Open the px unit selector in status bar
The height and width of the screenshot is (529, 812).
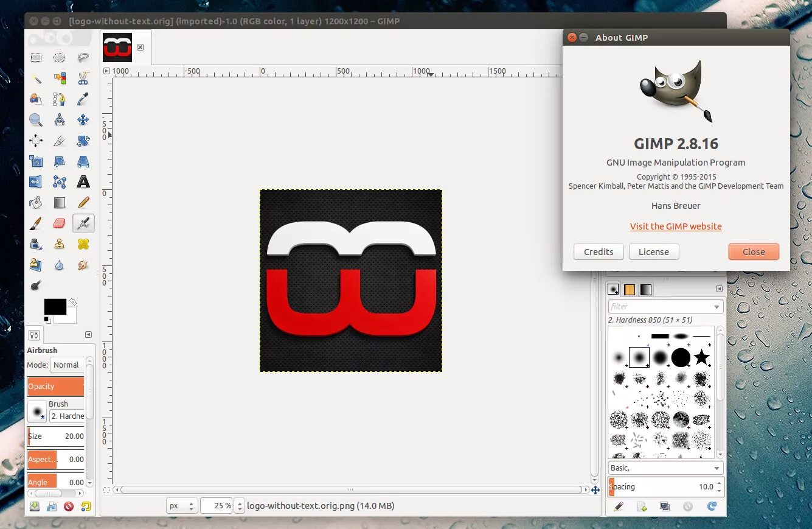pyautogui.click(x=182, y=505)
